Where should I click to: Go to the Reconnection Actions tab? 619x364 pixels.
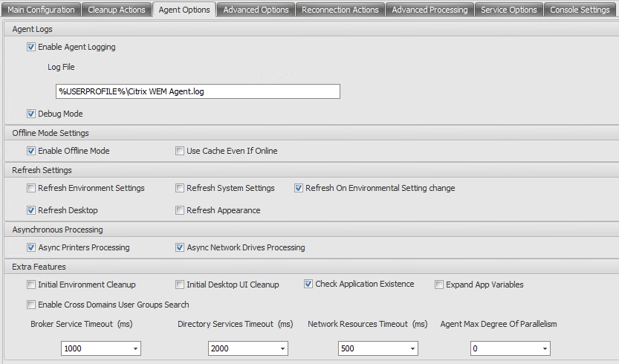click(340, 10)
